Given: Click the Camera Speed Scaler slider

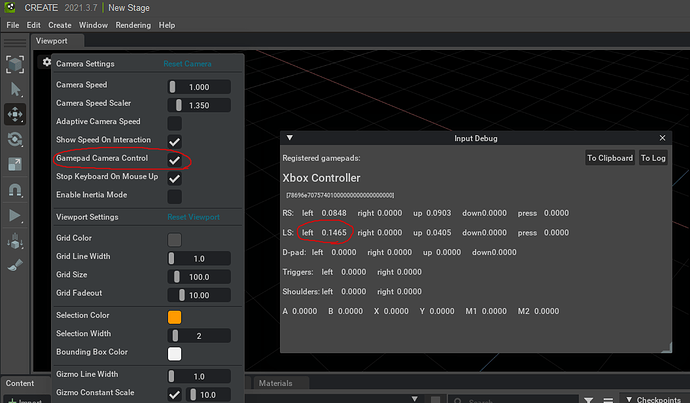Looking at the screenshot, I should point(199,105).
